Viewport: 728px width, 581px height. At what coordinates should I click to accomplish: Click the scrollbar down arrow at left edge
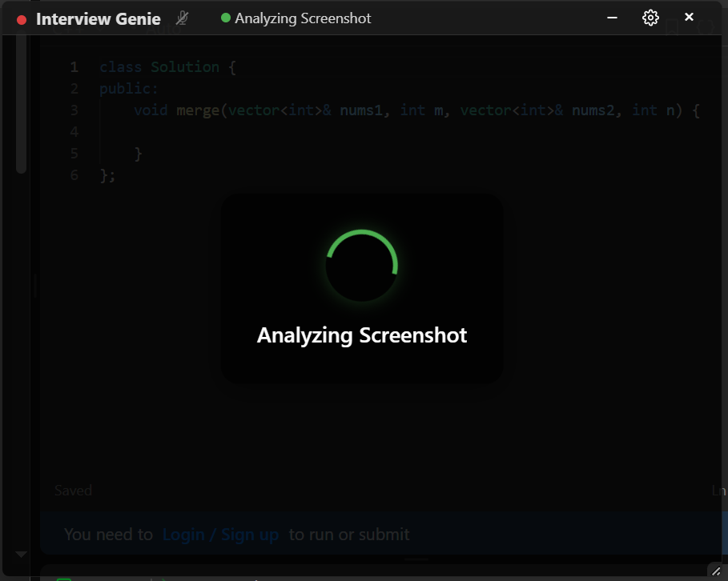tap(21, 554)
